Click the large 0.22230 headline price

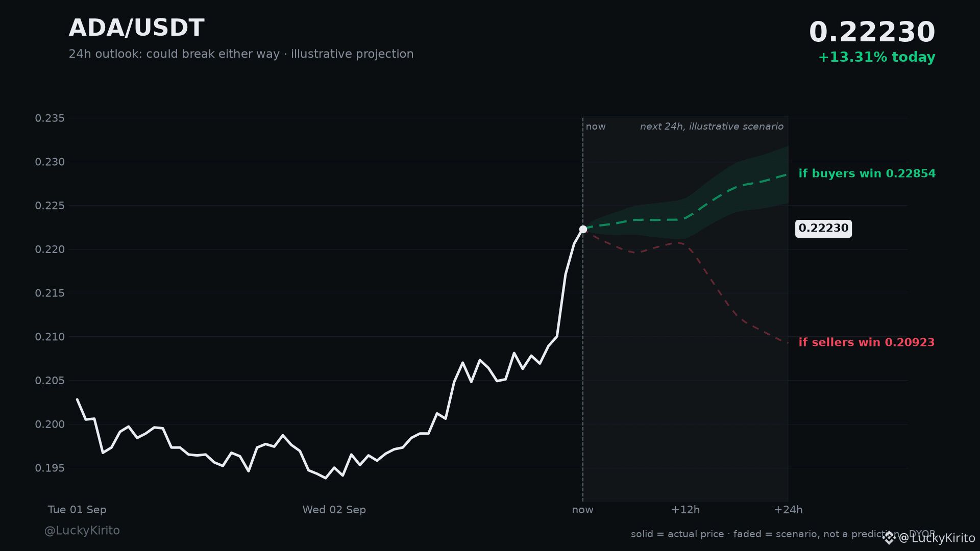pyautogui.click(x=872, y=32)
